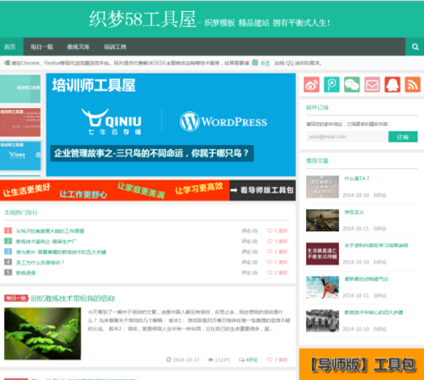Open the green fern article thumbnail
This screenshot has width=424, height=380.
coord(42,334)
